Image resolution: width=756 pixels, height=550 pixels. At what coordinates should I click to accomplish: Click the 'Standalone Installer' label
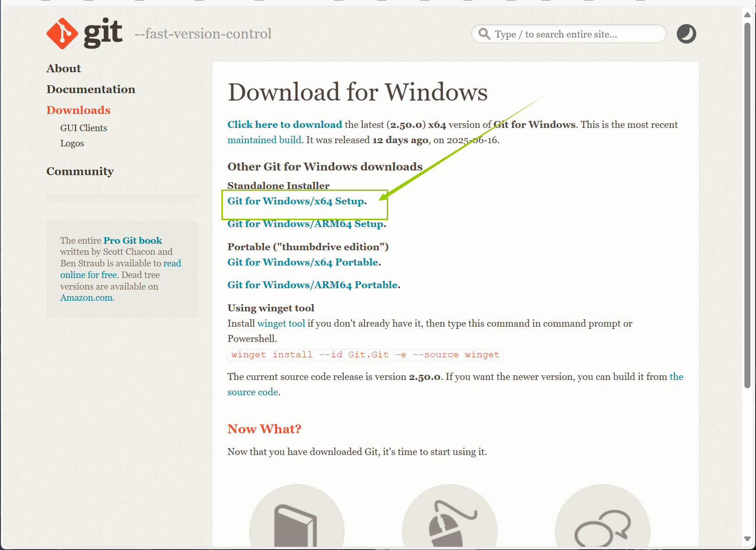click(278, 185)
